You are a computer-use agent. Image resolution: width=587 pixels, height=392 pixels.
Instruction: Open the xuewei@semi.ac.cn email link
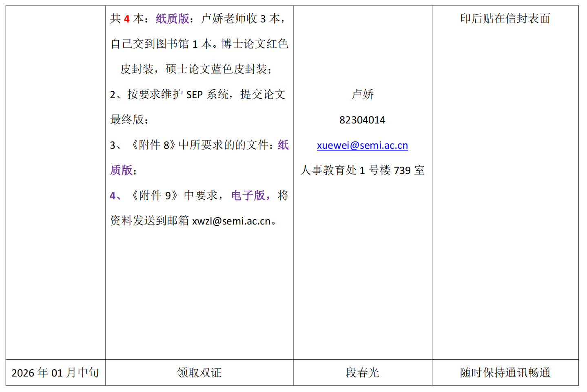(x=362, y=145)
